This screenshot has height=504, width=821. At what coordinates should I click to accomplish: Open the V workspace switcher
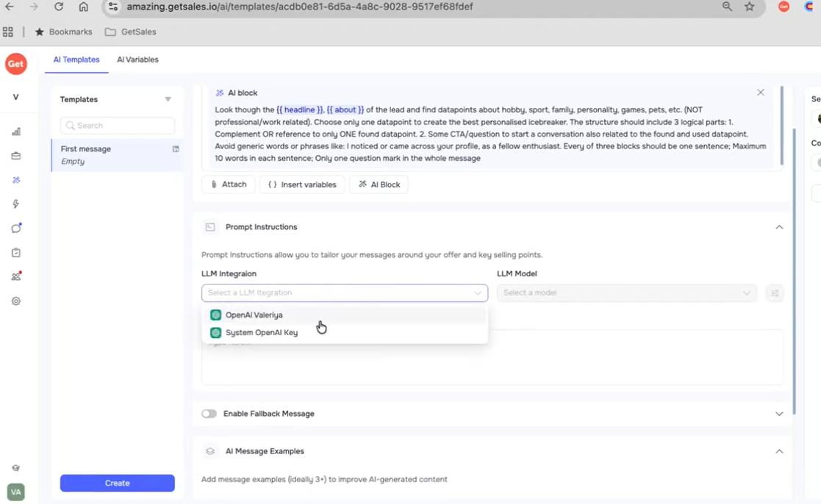coord(15,97)
